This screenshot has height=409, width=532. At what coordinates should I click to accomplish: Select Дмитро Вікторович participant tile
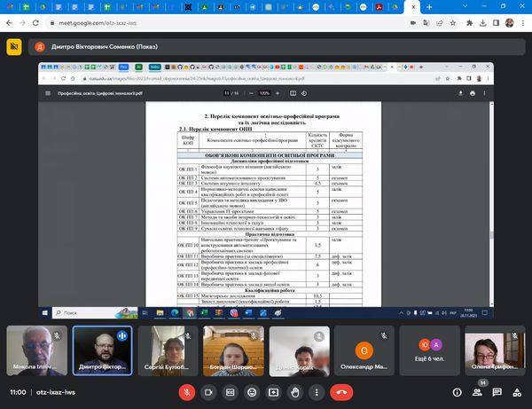pyautogui.click(x=102, y=349)
